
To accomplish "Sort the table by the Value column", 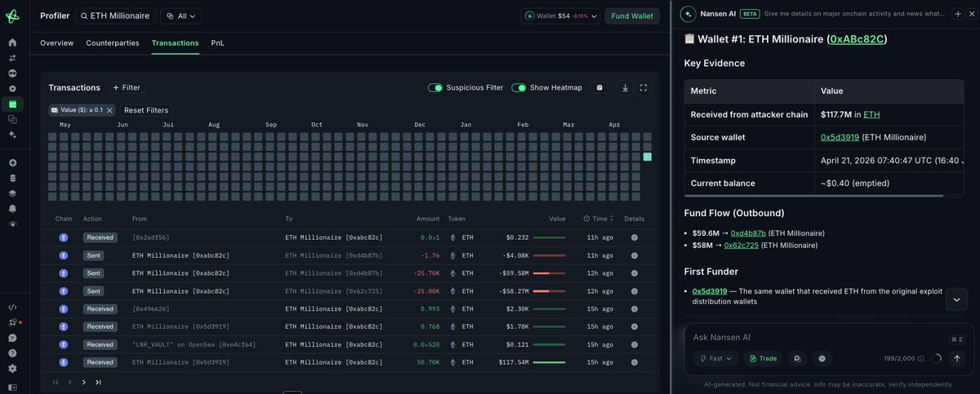I will click(x=557, y=219).
